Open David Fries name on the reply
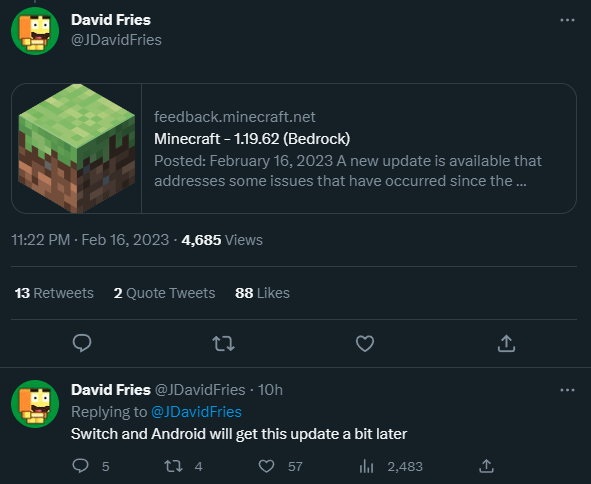 (111, 390)
